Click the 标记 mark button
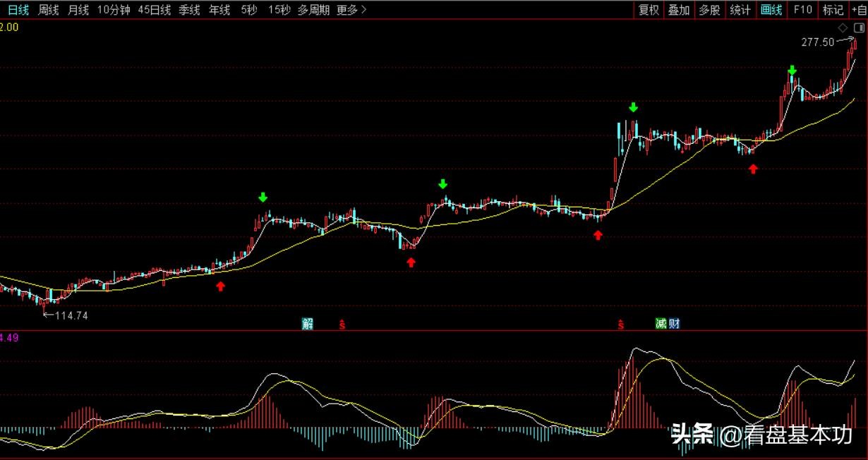 [833, 10]
